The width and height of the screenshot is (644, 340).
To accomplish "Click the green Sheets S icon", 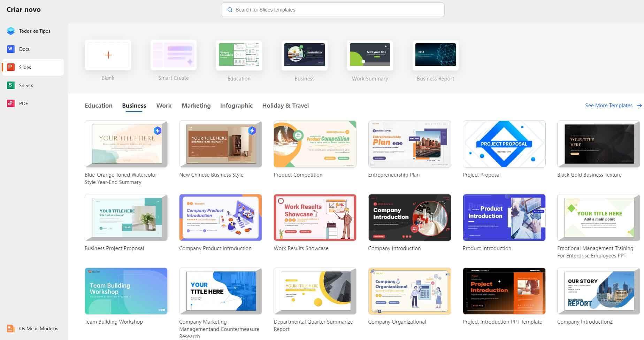I will point(11,85).
